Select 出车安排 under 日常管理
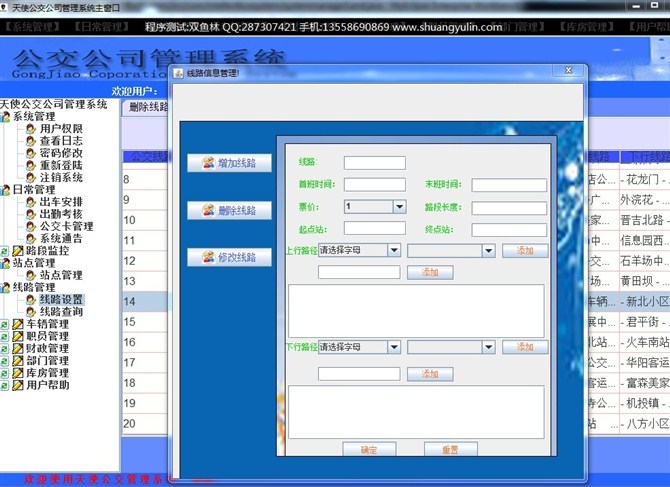The width and height of the screenshot is (670, 487). click(x=61, y=202)
